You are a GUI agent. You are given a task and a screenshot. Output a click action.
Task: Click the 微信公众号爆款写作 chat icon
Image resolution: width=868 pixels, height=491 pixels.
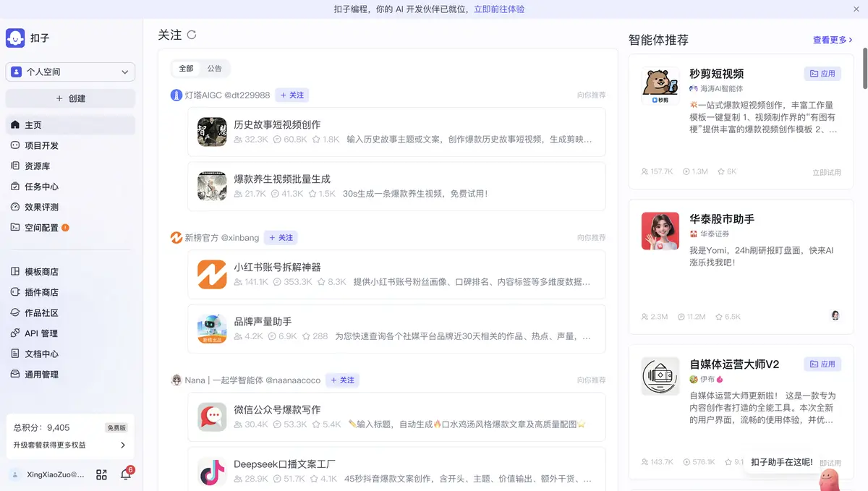coord(212,417)
